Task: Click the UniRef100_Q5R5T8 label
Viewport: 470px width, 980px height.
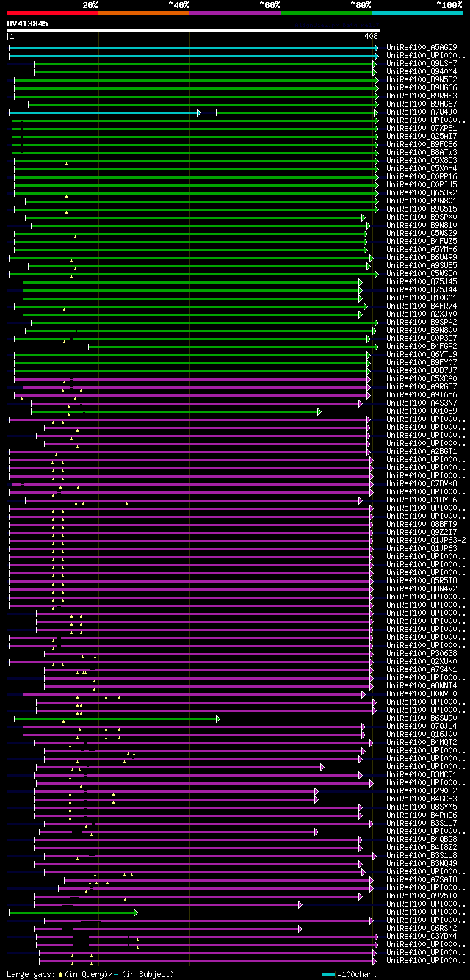Action: [x=422, y=580]
